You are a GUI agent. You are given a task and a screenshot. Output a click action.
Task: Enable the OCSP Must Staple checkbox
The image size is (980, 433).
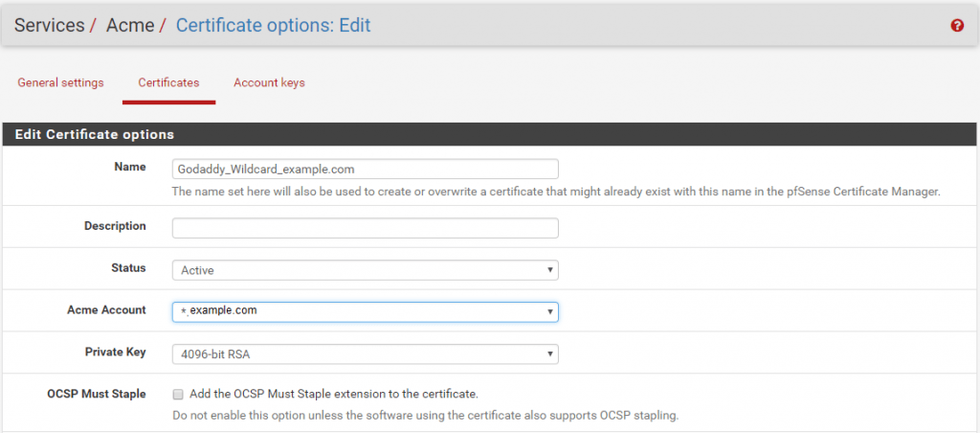coord(178,394)
